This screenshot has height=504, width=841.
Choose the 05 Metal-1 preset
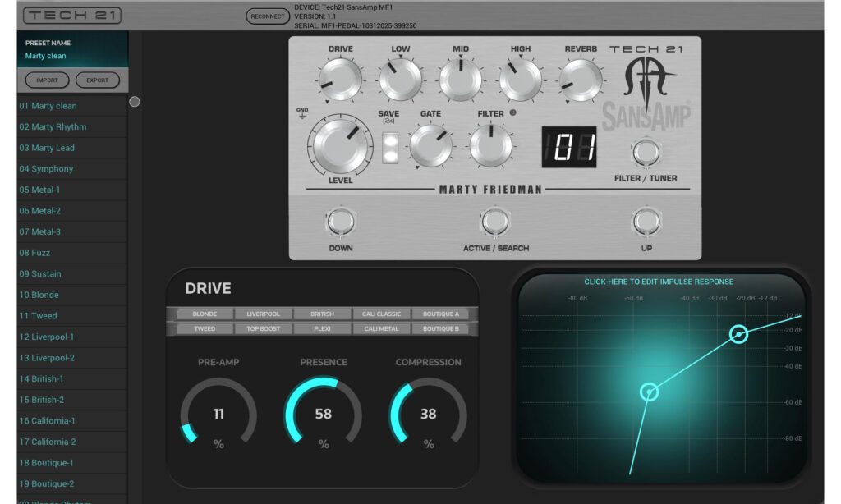click(x=72, y=190)
